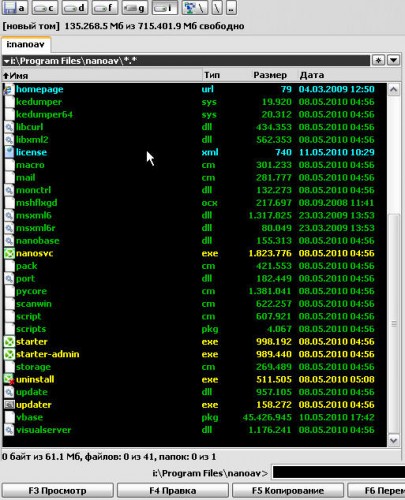Click the msxml6r dll icon
The image size is (405, 500).
[9, 228]
